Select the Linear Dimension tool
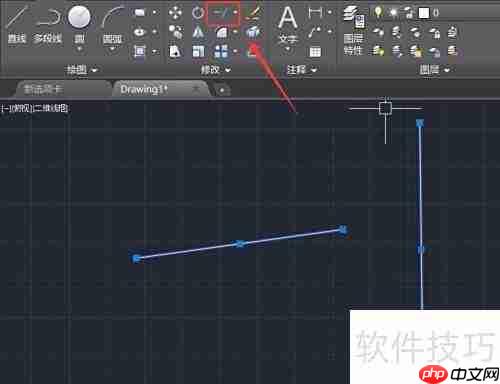Viewport: 500px width, 384px height. pyautogui.click(x=315, y=13)
